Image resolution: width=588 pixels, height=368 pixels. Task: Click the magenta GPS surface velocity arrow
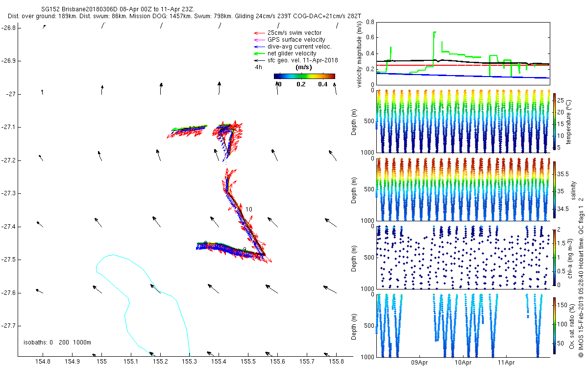pyautogui.click(x=258, y=40)
